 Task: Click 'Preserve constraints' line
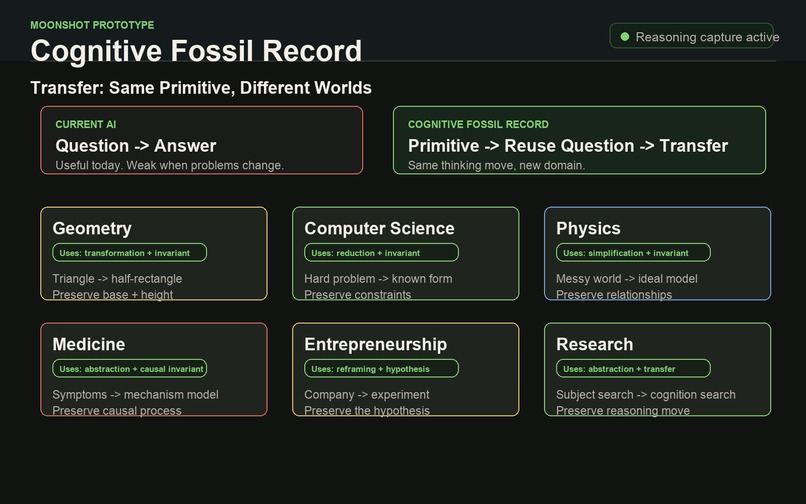358,295
